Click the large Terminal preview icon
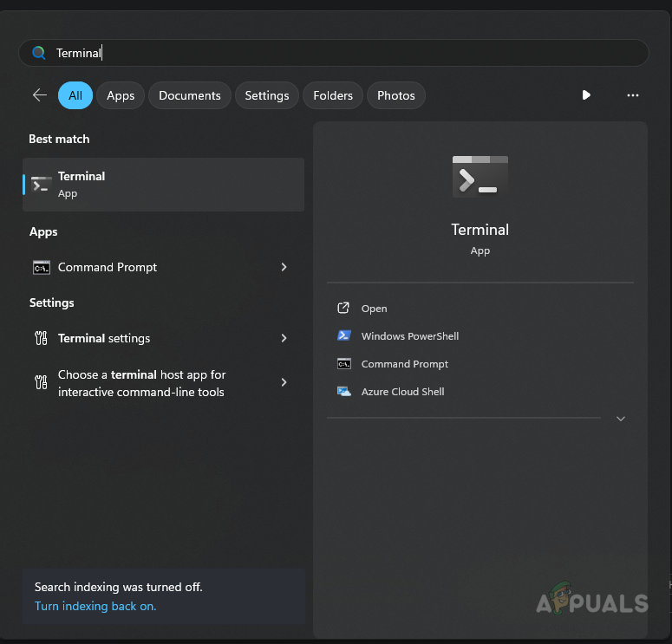 coord(480,177)
